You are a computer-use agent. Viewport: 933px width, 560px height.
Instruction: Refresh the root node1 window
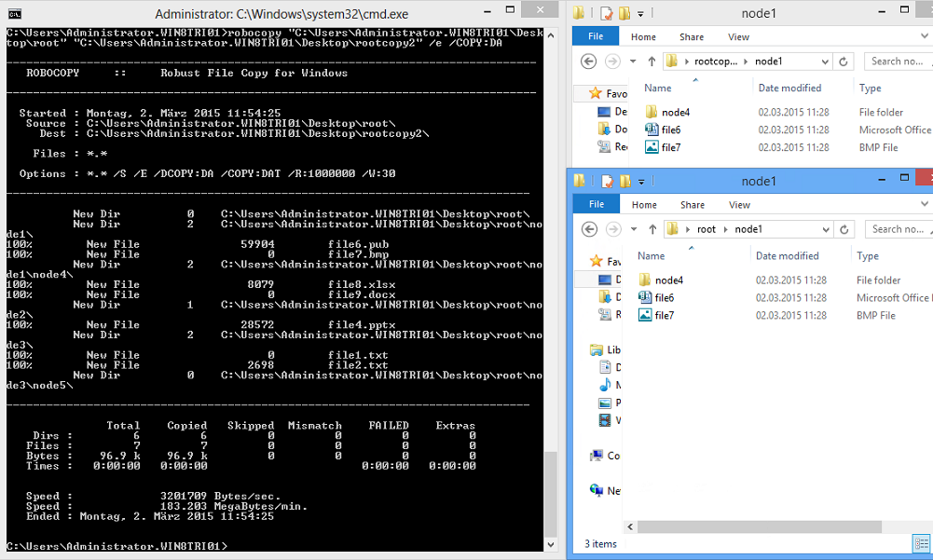844,229
